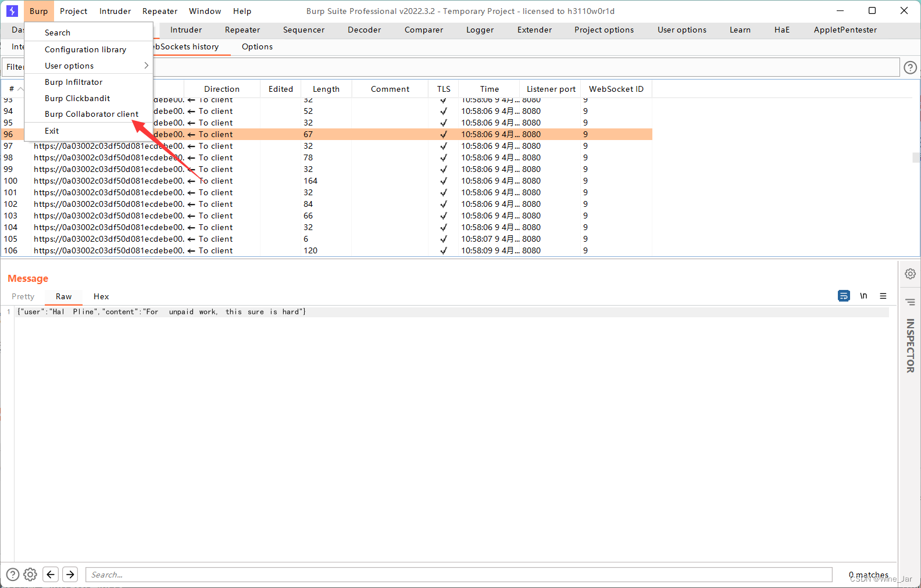The width and height of the screenshot is (921, 588).
Task: Sort by Listener port column header
Action: pyautogui.click(x=550, y=89)
